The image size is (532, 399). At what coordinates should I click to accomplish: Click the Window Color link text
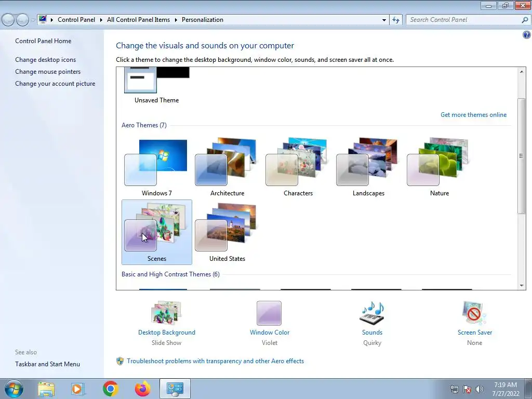coord(270,332)
